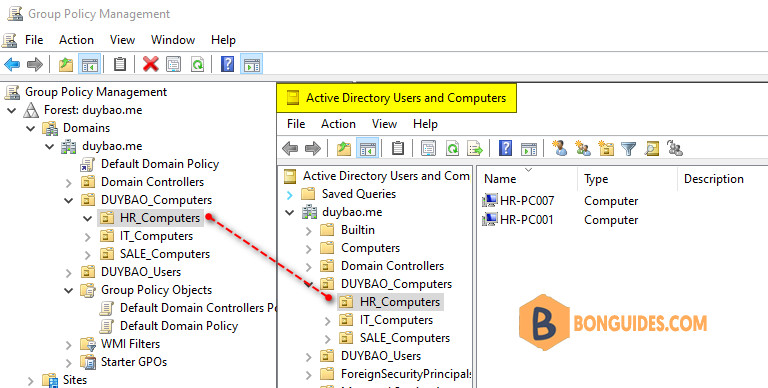This screenshot has width=768, height=388.
Task: Open Action menu in Active Directory Users and Computers
Action: 338,124
